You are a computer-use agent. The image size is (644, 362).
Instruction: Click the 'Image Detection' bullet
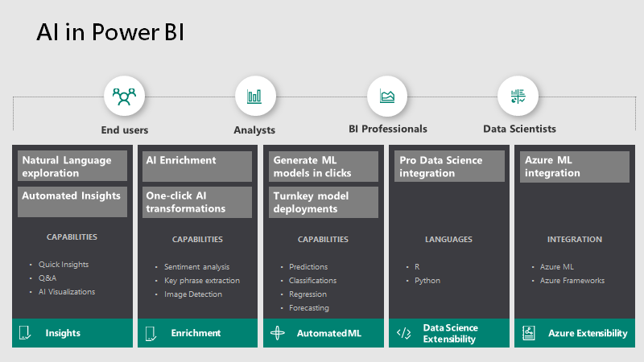tap(193, 294)
